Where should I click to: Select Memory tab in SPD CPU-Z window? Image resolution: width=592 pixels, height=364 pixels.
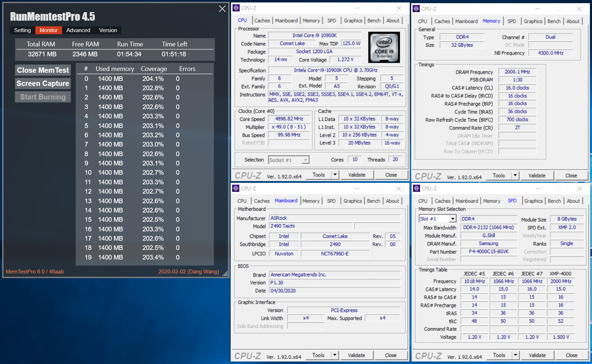(492, 201)
